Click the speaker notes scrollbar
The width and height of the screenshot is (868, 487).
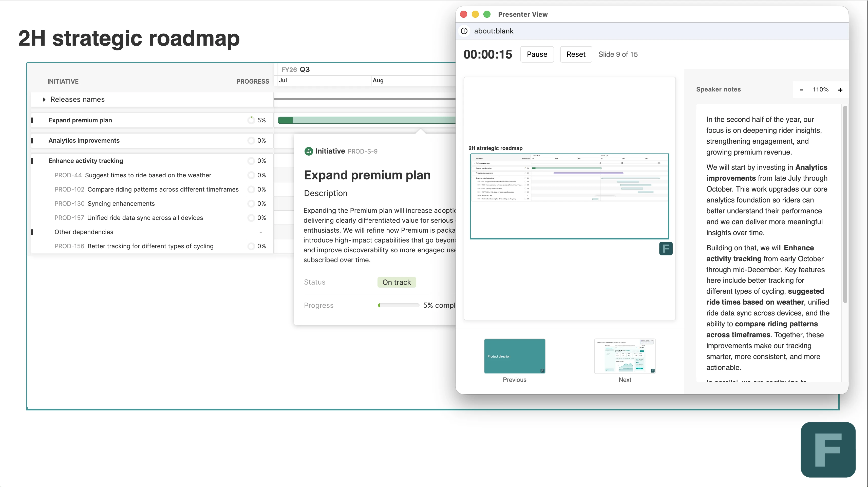click(x=845, y=204)
